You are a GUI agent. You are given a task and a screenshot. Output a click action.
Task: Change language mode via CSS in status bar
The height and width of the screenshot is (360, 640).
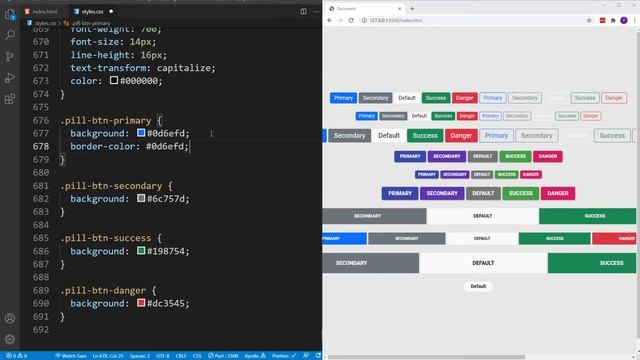[x=197, y=356]
